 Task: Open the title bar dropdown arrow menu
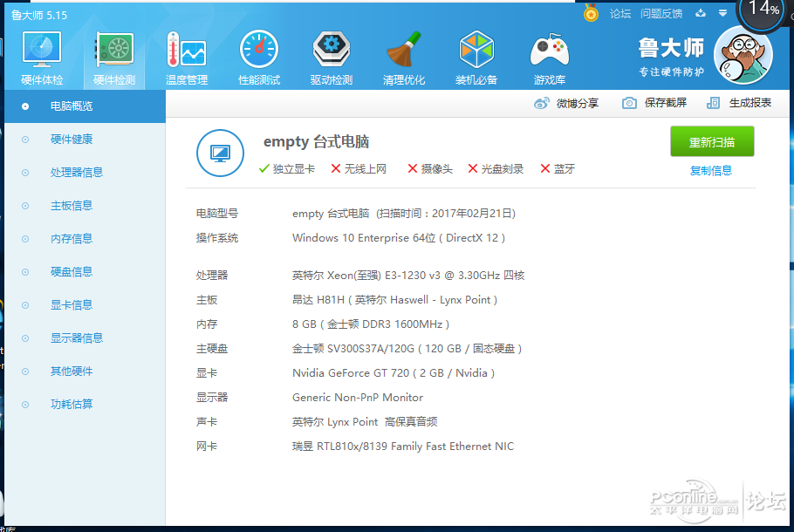tap(723, 13)
